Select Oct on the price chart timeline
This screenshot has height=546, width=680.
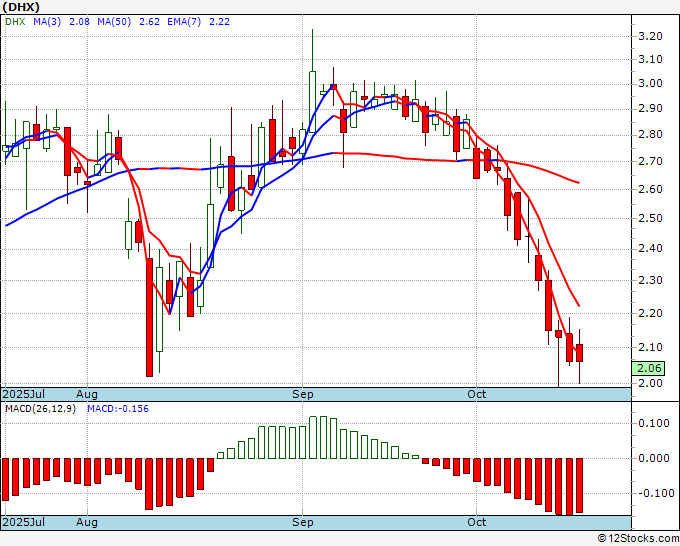(x=476, y=394)
